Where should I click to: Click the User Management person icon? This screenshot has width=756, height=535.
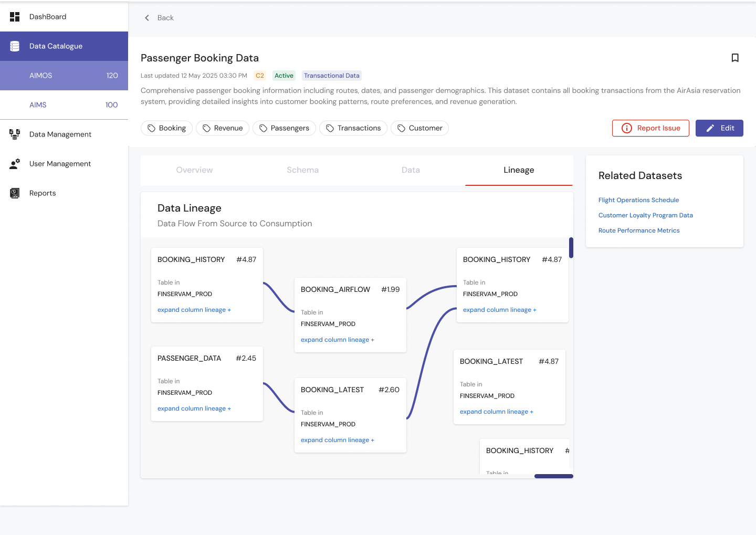pyautogui.click(x=15, y=164)
